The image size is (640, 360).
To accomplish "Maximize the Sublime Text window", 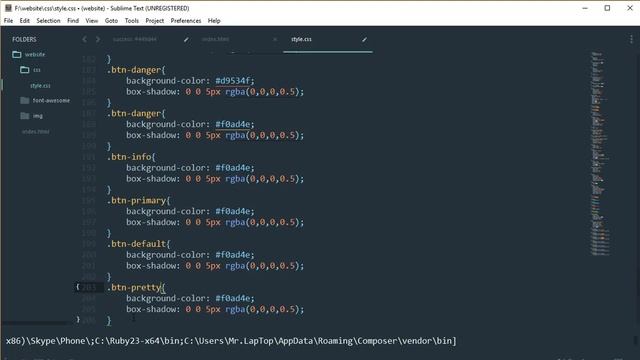I will tap(607, 8).
